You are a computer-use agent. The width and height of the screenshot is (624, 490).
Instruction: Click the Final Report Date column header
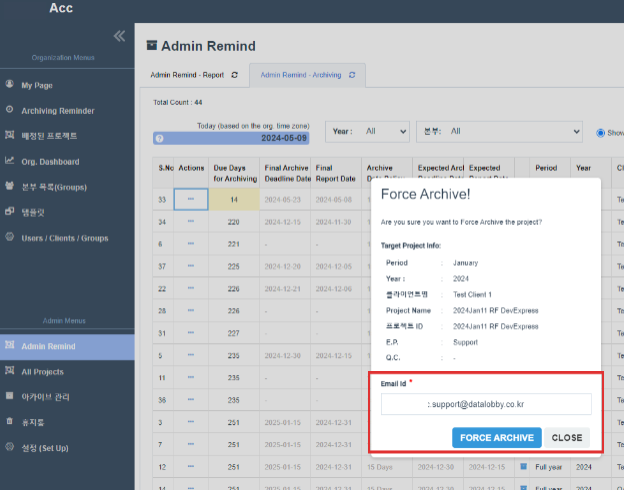(x=335, y=173)
